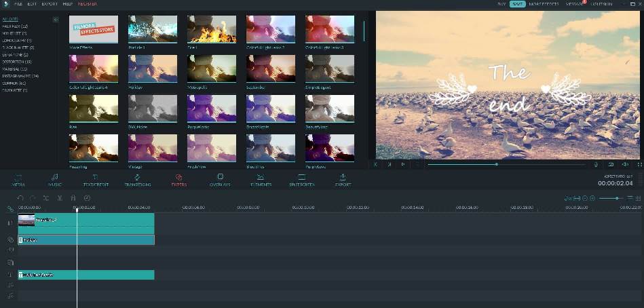Viewport: 644px width, 308px height.
Task: Click the video track header icon
Action: (10, 223)
